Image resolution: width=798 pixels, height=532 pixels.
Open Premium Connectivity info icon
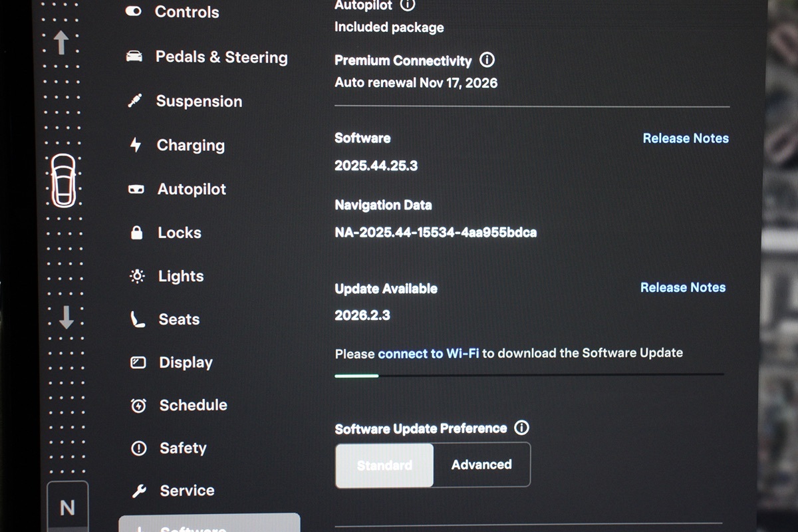pos(487,60)
